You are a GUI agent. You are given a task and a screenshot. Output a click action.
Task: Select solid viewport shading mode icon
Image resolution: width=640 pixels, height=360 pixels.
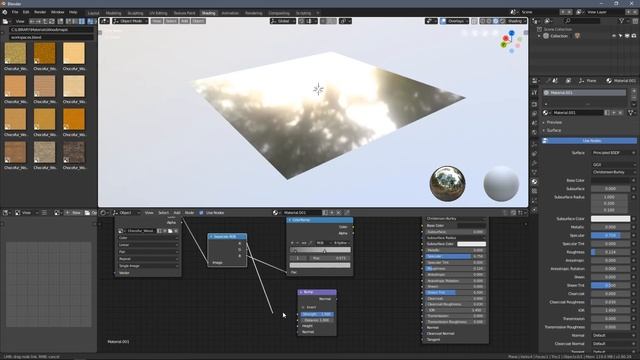coord(489,21)
